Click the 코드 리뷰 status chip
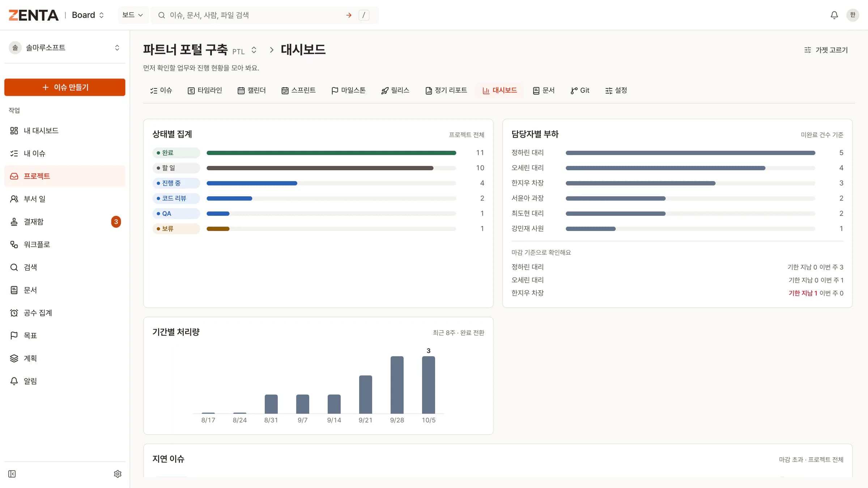The image size is (868, 488). [x=176, y=198]
